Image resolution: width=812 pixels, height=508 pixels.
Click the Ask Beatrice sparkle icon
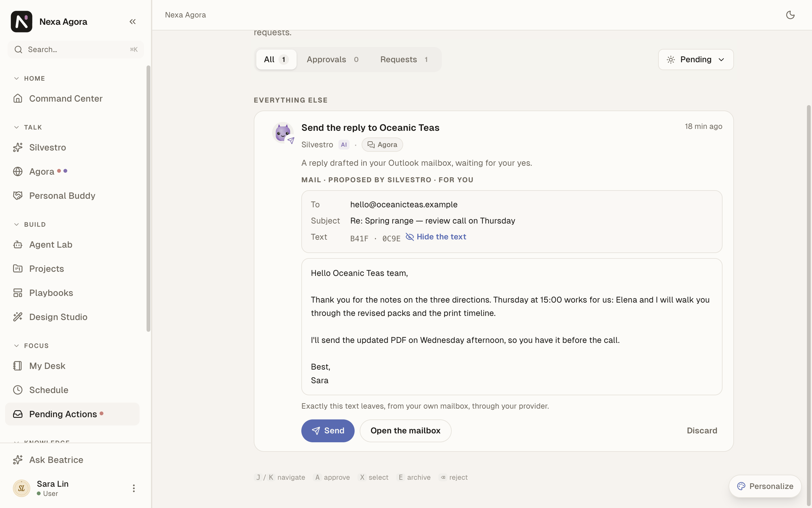click(18, 460)
